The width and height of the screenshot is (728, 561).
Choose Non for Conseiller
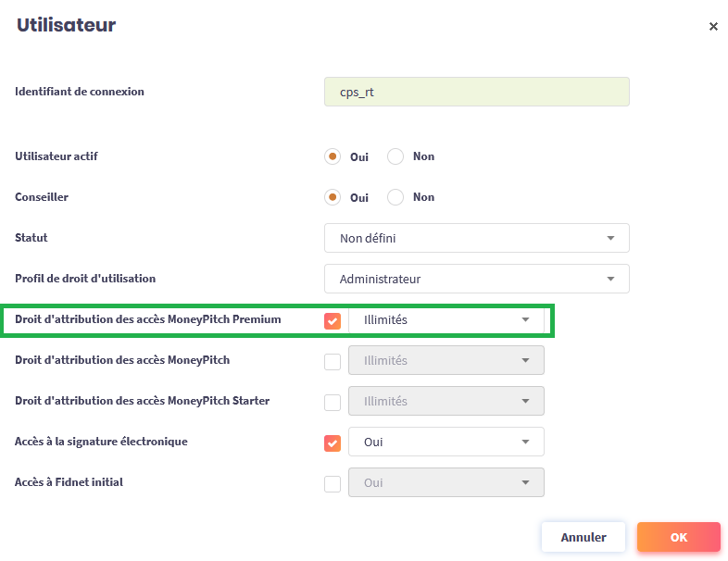click(395, 197)
